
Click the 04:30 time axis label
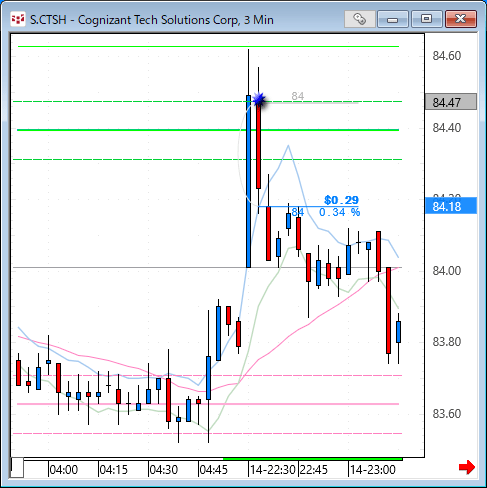(x=163, y=470)
